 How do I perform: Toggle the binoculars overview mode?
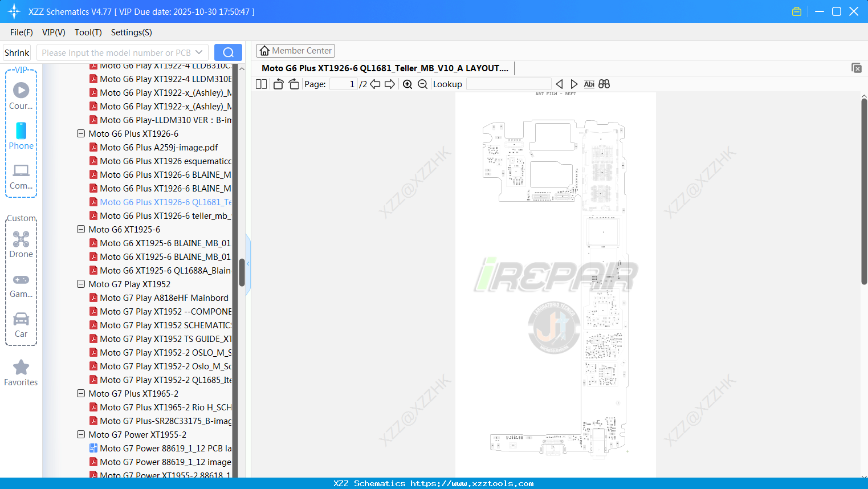(604, 84)
